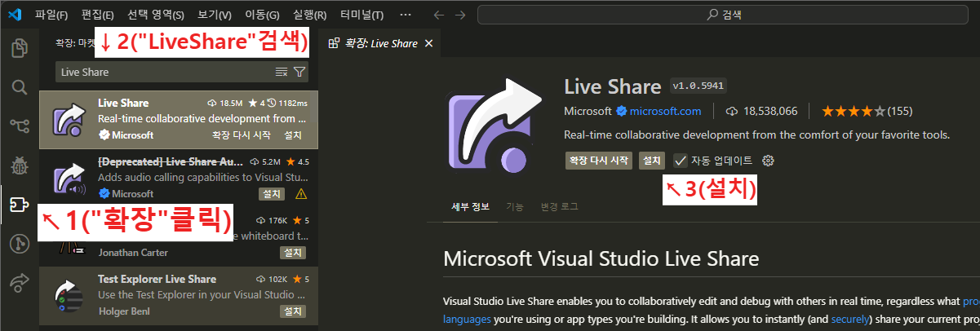Open the Search view in activity bar

(x=20, y=87)
